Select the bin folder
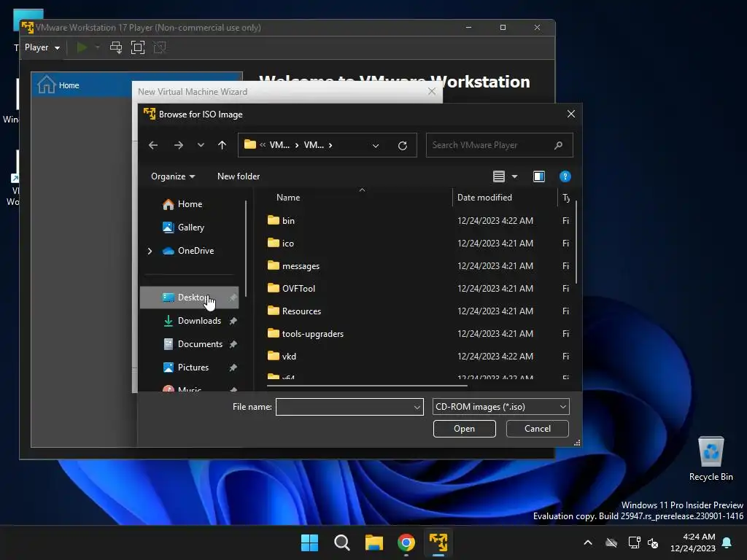The width and height of the screenshot is (747, 560). point(287,220)
